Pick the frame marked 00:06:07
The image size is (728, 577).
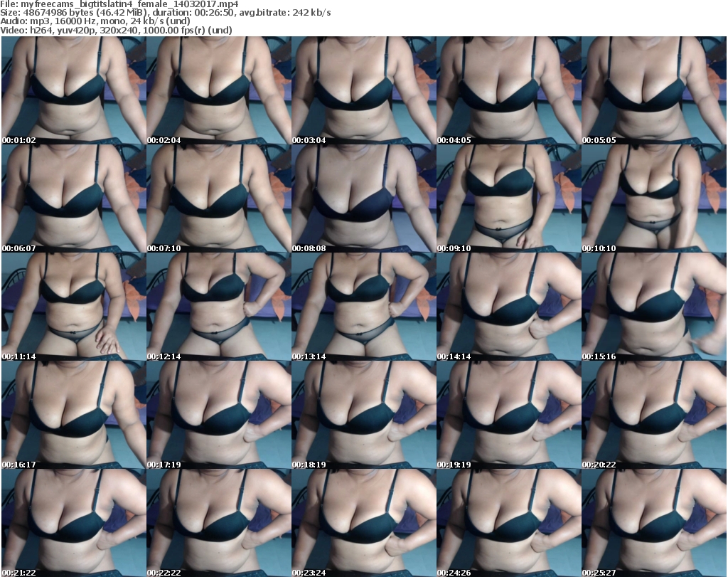pyautogui.click(x=74, y=198)
